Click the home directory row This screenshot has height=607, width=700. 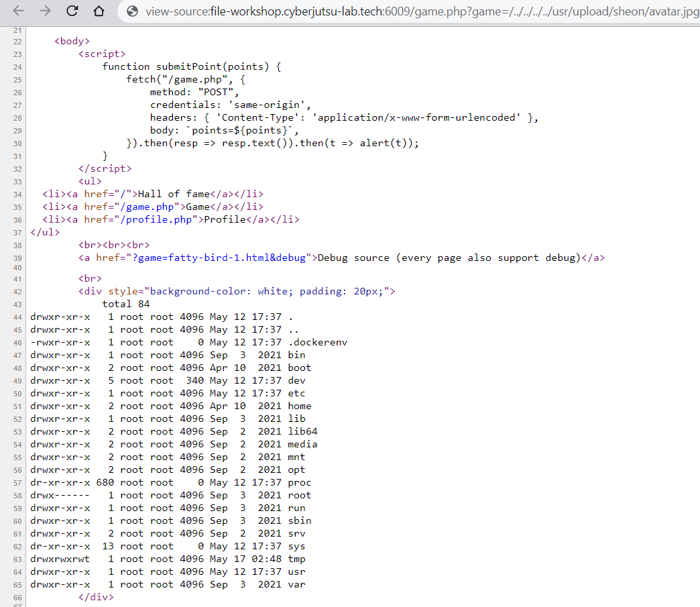point(170,406)
